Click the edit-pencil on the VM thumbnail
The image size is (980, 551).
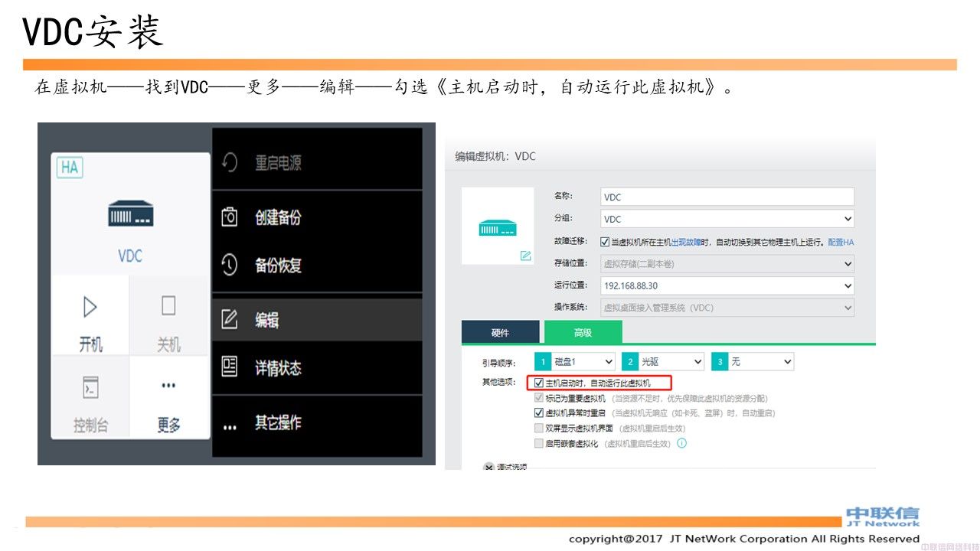click(525, 256)
